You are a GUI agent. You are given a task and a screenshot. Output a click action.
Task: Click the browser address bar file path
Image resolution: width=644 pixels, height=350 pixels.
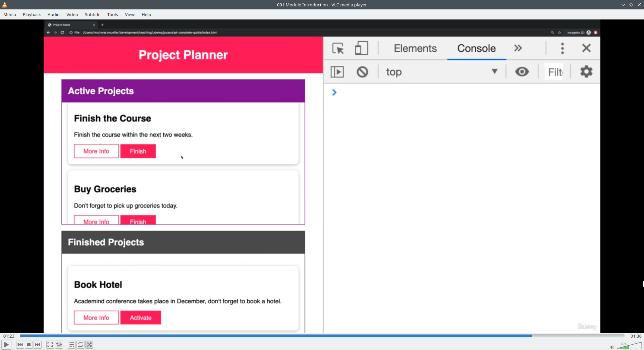click(150, 33)
